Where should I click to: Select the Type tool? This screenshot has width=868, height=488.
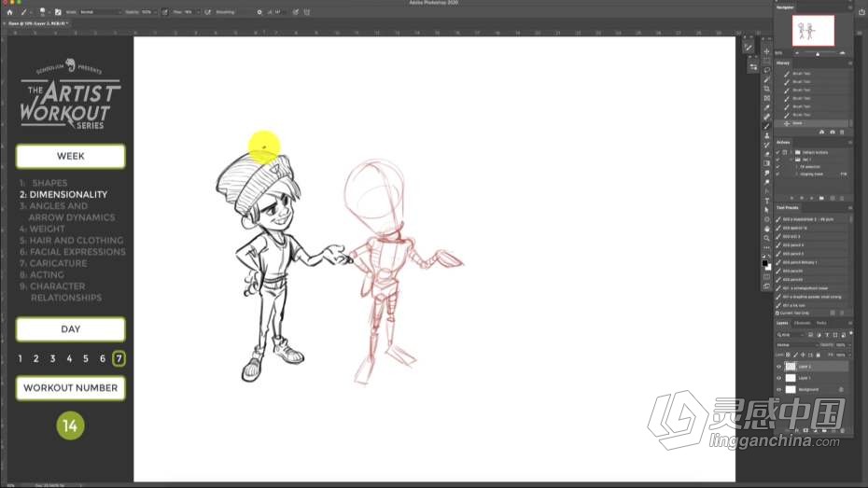(x=766, y=201)
